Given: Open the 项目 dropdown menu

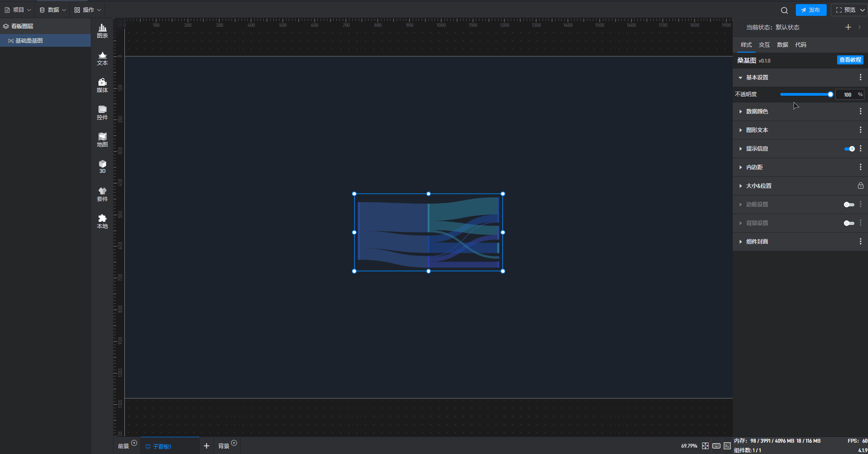Looking at the screenshot, I should (x=18, y=10).
